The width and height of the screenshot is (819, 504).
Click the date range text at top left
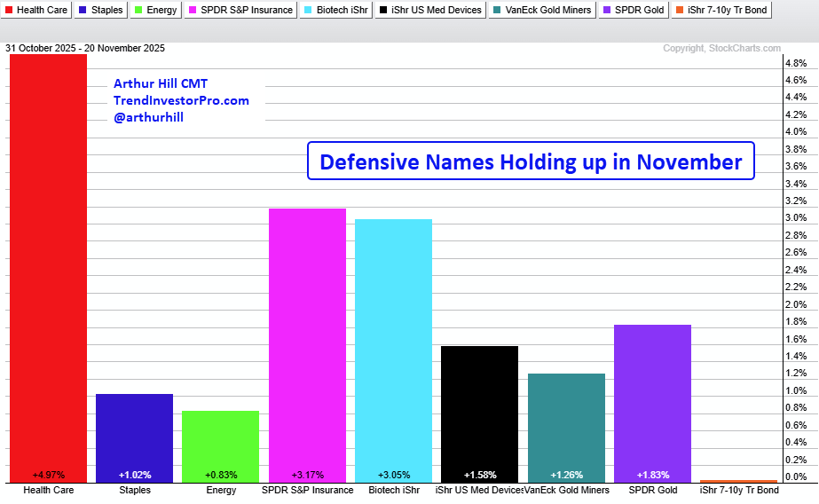coord(85,48)
